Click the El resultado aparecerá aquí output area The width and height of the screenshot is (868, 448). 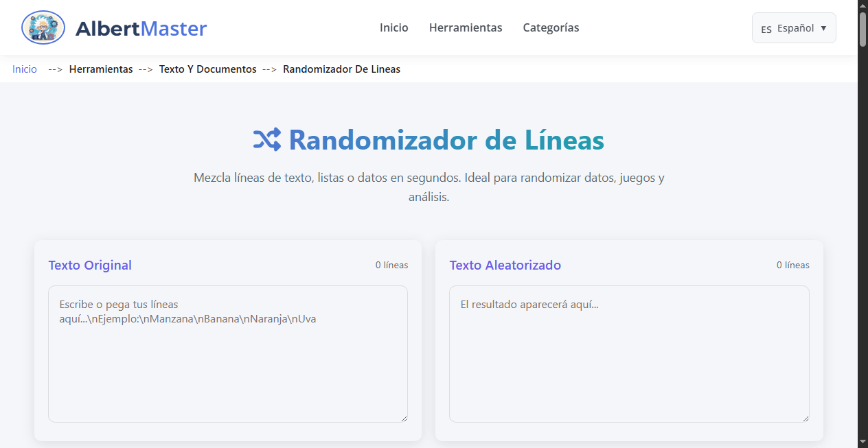pyautogui.click(x=628, y=354)
